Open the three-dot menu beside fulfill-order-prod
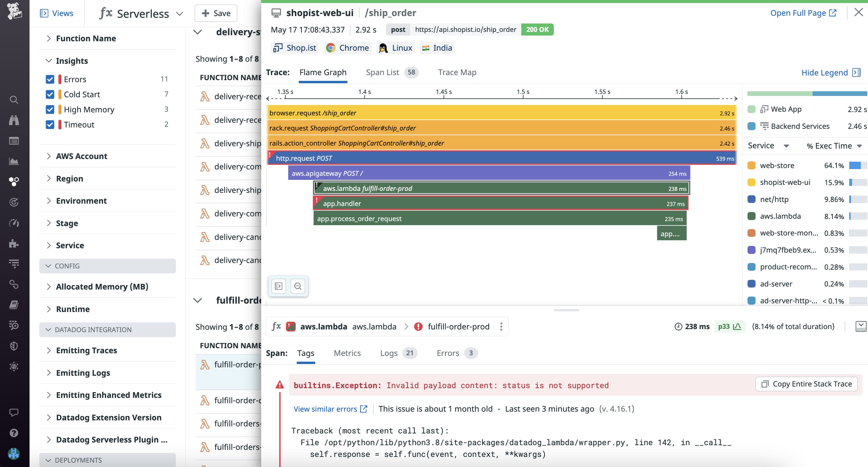 pyautogui.click(x=501, y=326)
